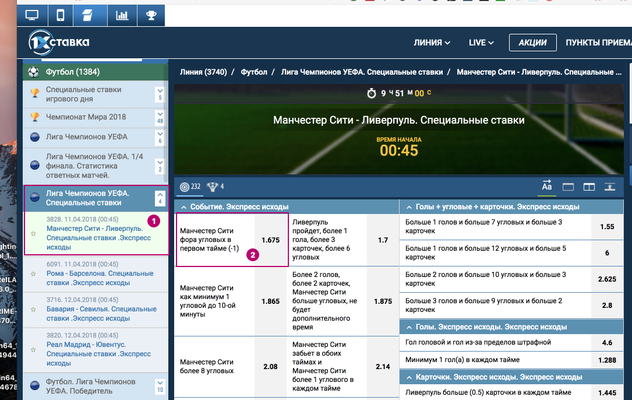Open Рома - Барселона special bets link
The image size is (632, 400).
click(100, 278)
